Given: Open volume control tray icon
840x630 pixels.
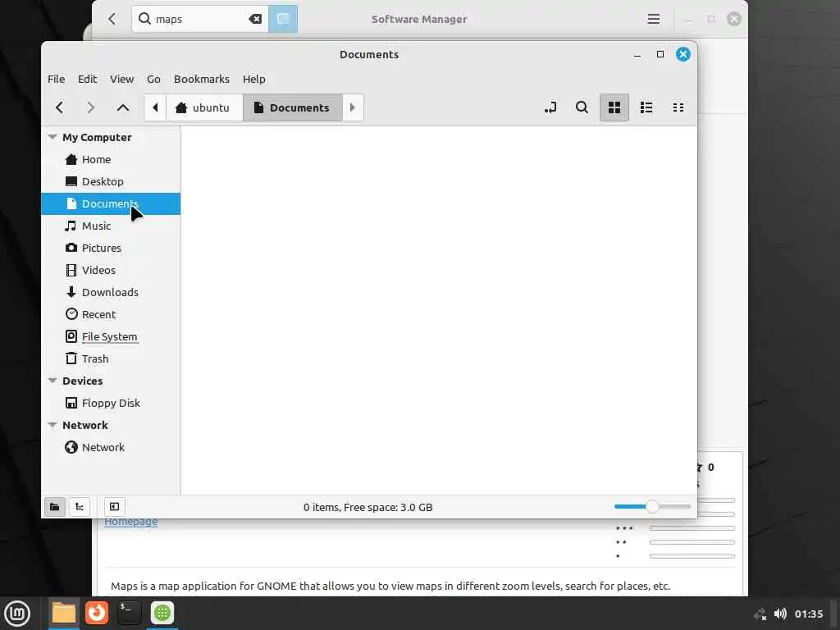Looking at the screenshot, I should [x=781, y=614].
